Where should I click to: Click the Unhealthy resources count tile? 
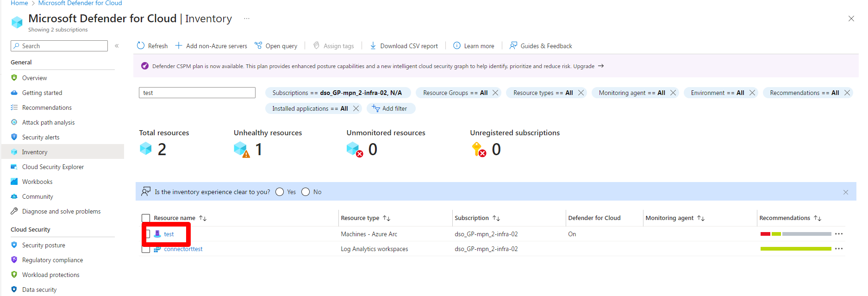(x=268, y=143)
